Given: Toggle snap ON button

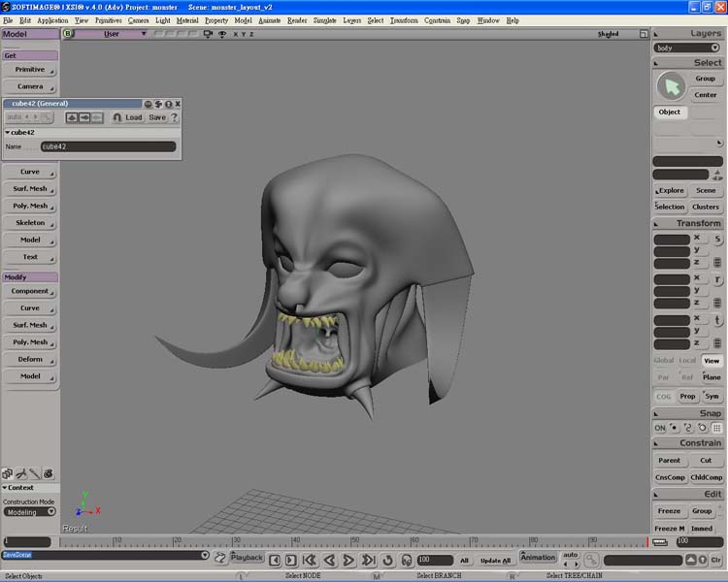Looking at the screenshot, I should tap(660, 428).
